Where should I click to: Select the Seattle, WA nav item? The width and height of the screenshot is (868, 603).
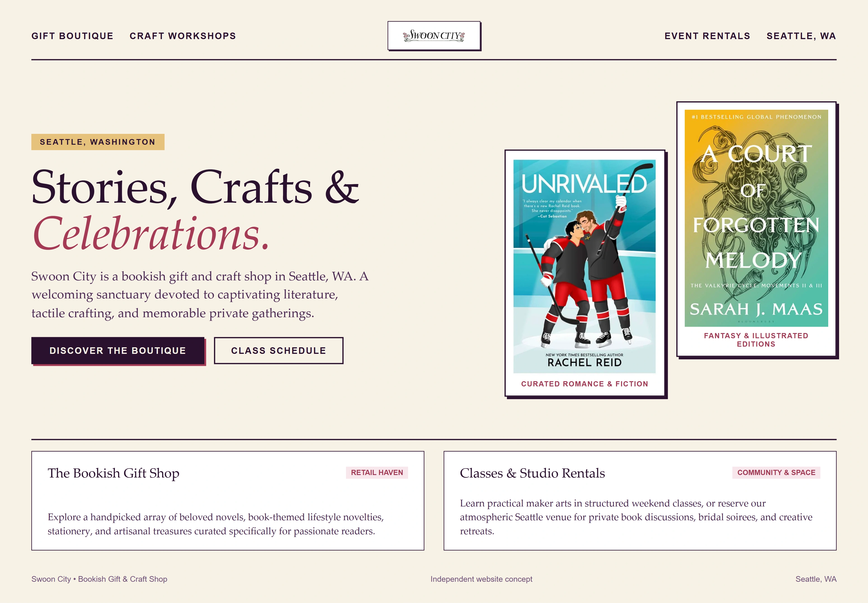click(801, 36)
